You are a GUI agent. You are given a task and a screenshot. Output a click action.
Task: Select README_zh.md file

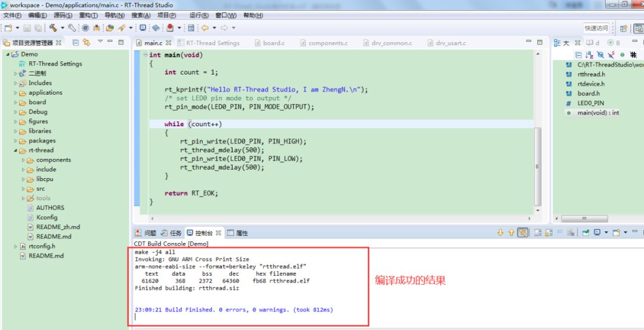click(x=54, y=227)
